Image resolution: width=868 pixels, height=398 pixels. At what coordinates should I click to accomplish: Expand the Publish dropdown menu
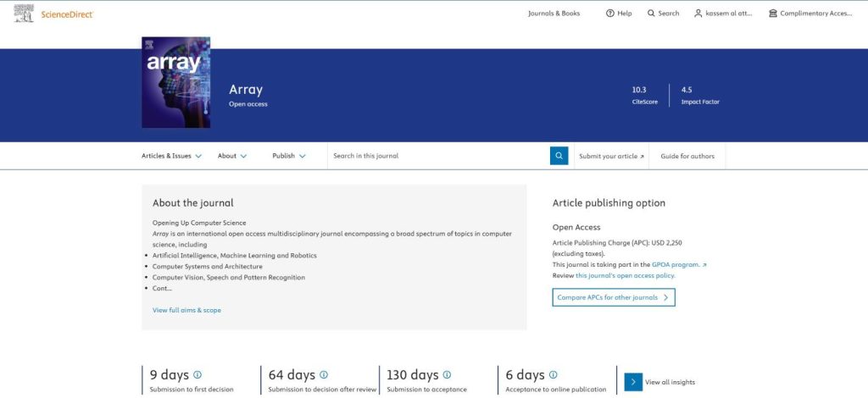[x=289, y=156]
